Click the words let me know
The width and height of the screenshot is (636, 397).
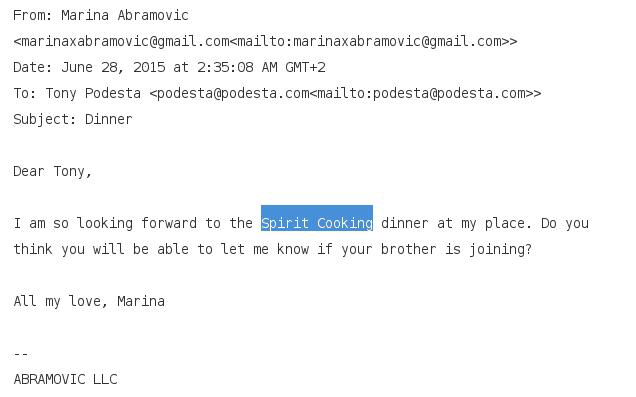(x=245, y=249)
